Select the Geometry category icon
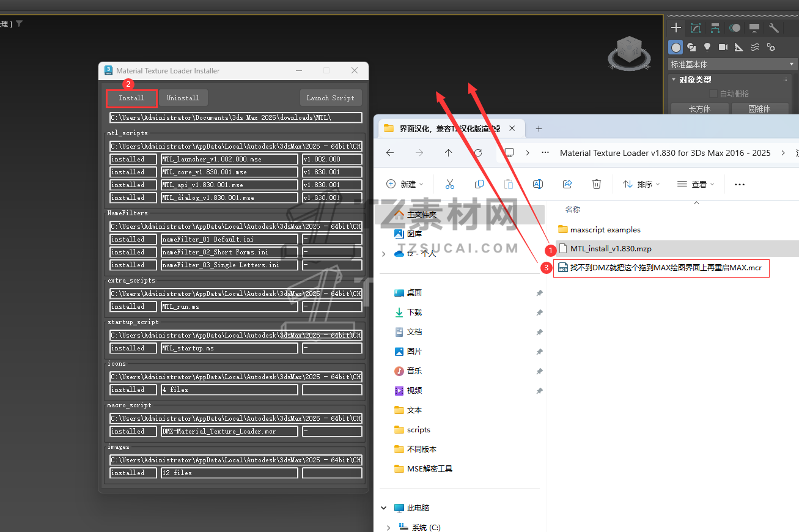Image resolution: width=799 pixels, height=532 pixels. coord(676,47)
